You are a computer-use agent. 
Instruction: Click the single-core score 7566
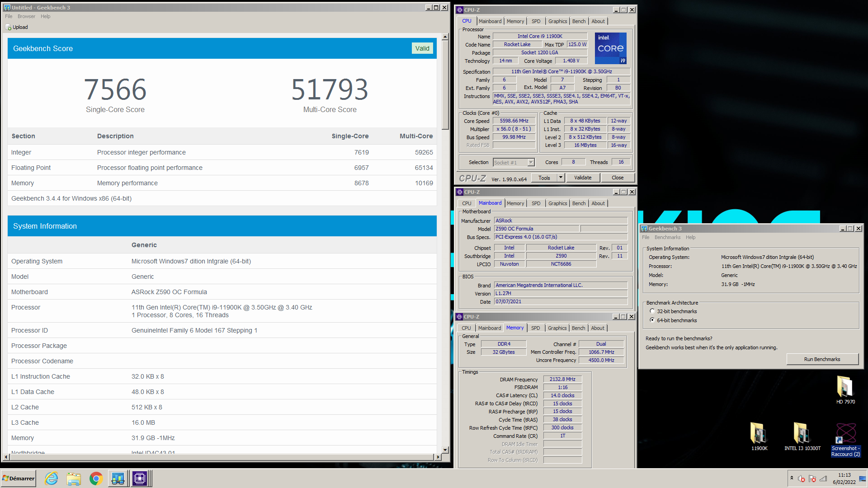pyautogui.click(x=115, y=89)
